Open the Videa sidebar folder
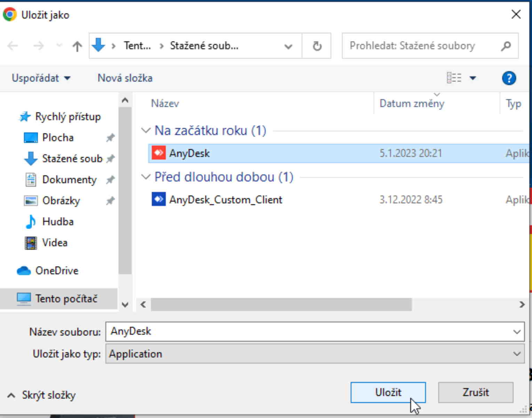 pyautogui.click(x=55, y=242)
